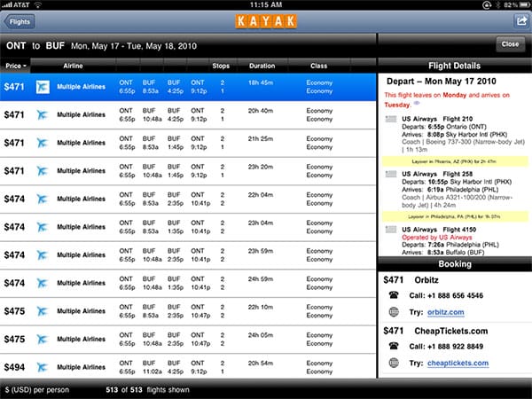
Task: Select the $474 flight lasting 22h 04m
Action: click(x=188, y=199)
